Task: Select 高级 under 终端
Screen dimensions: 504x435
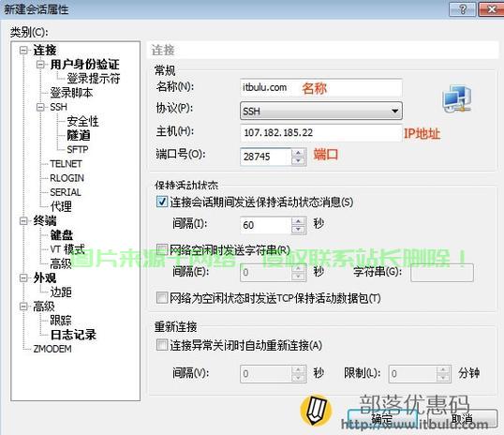Action: click(61, 263)
